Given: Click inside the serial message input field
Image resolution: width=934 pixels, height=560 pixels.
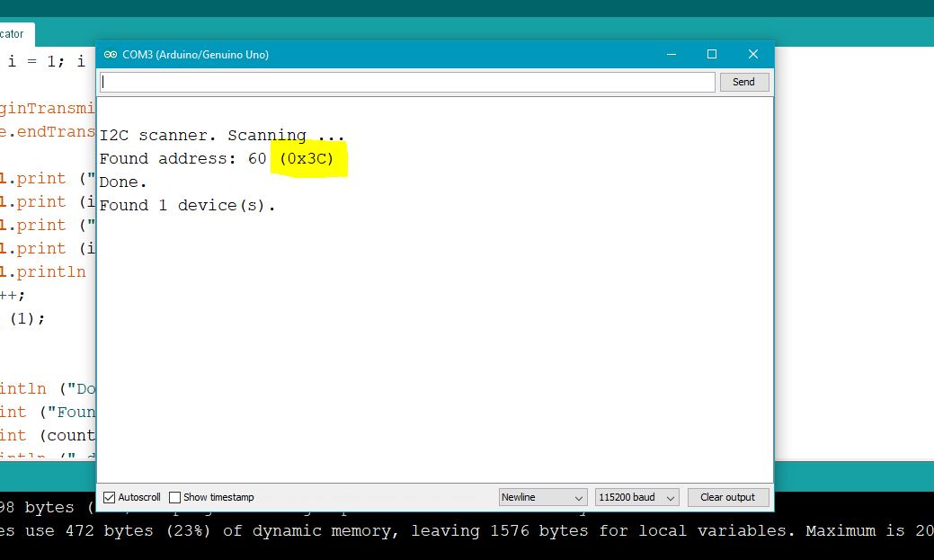Looking at the screenshot, I should (360, 82).
